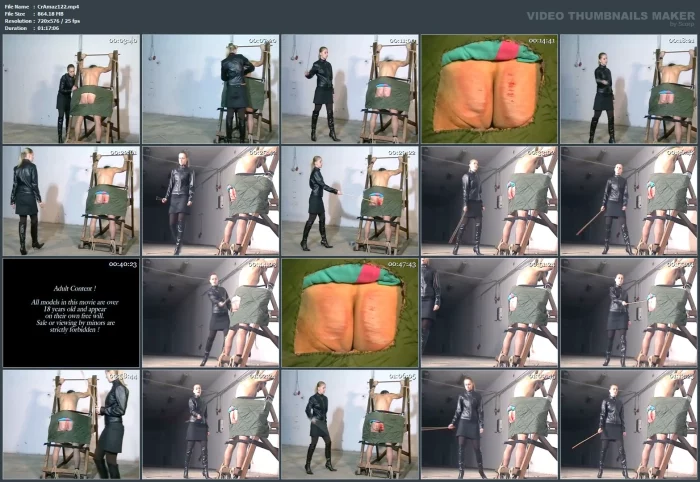Open the first thumbnail in the second row
Viewport: 700px width, 482px height.
click(71, 200)
